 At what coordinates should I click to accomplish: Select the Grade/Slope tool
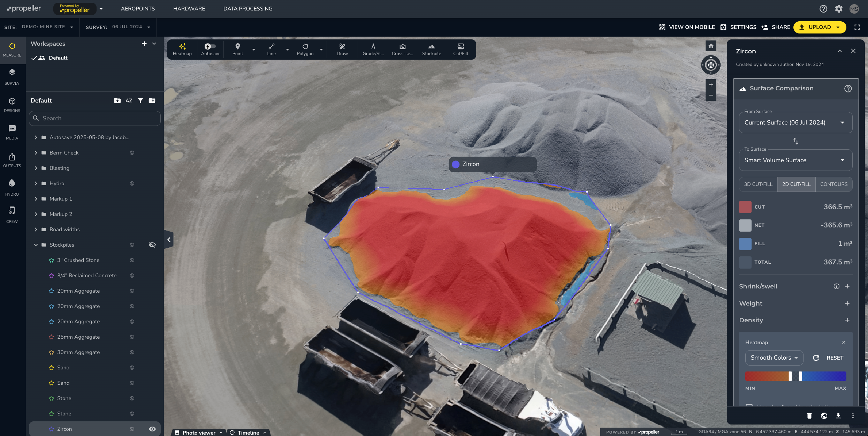pos(373,49)
